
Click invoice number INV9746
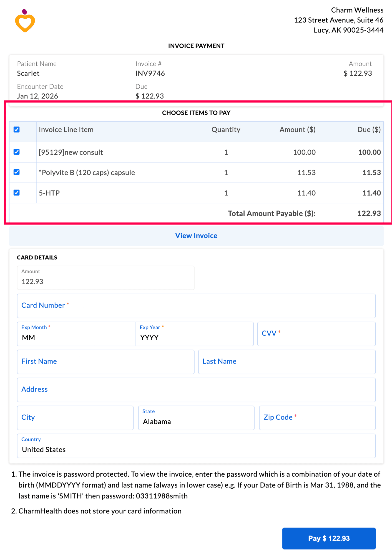[x=150, y=73]
